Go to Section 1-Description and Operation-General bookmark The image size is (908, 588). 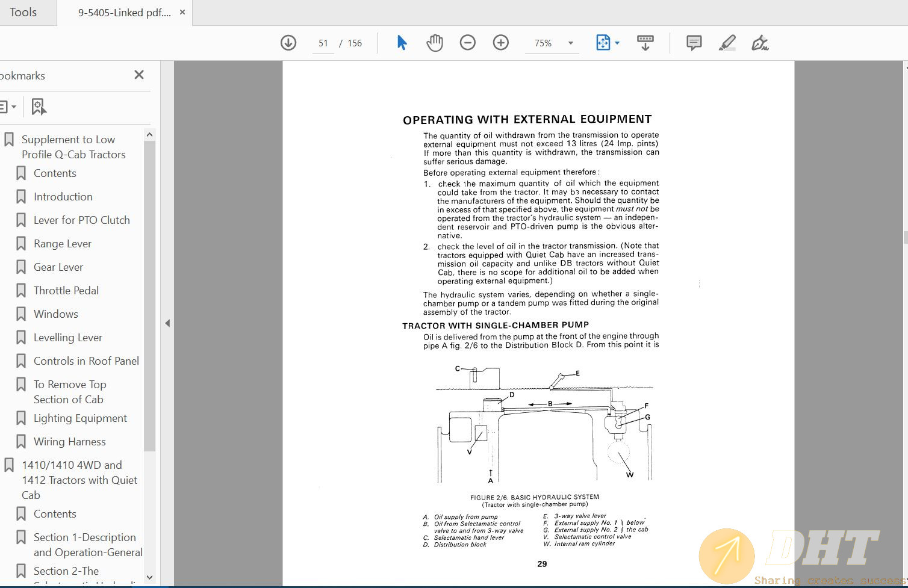tap(88, 545)
